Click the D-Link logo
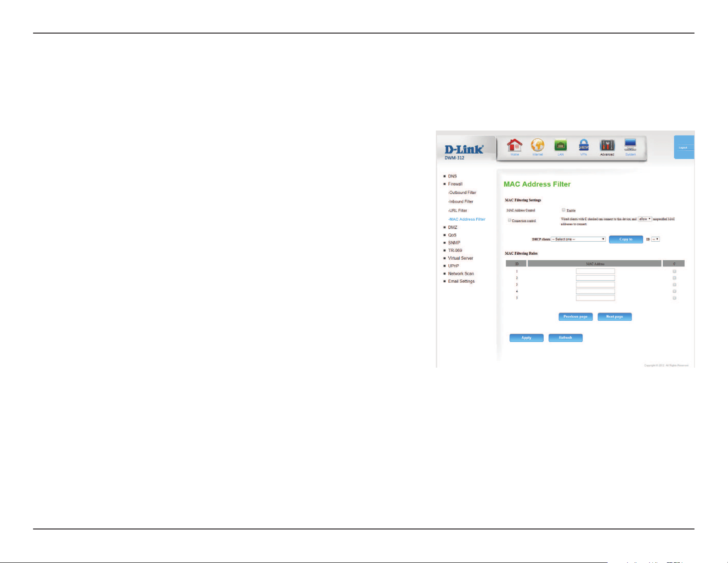The width and height of the screenshot is (728, 563). [x=464, y=149]
